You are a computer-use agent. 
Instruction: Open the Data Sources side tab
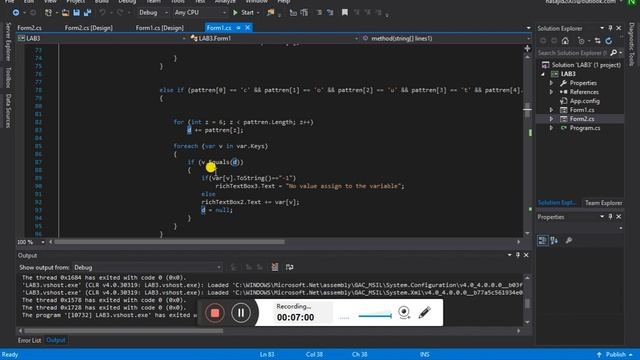[x=8, y=110]
